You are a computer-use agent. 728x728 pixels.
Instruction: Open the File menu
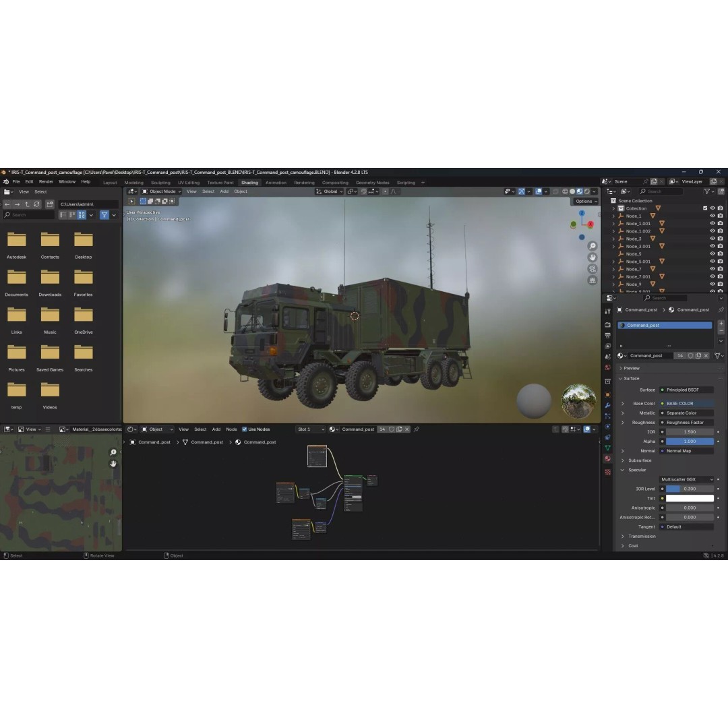coord(16,182)
